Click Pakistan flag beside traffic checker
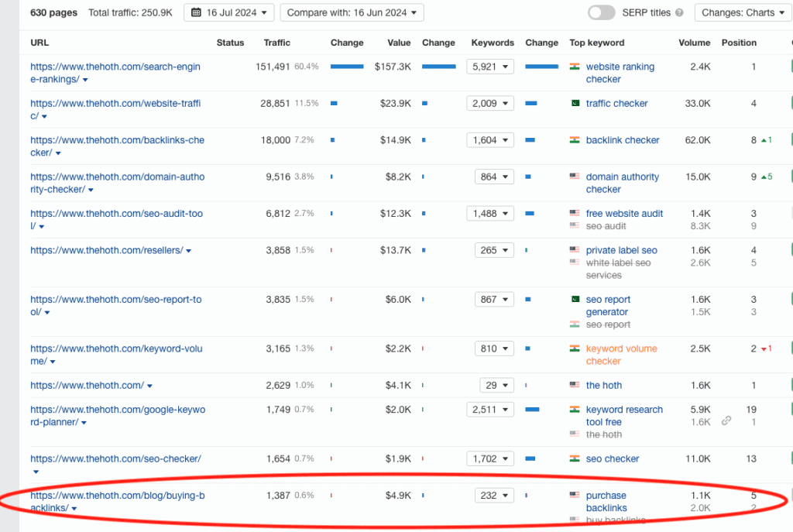Image resolution: width=793 pixels, height=532 pixels. pos(574,103)
